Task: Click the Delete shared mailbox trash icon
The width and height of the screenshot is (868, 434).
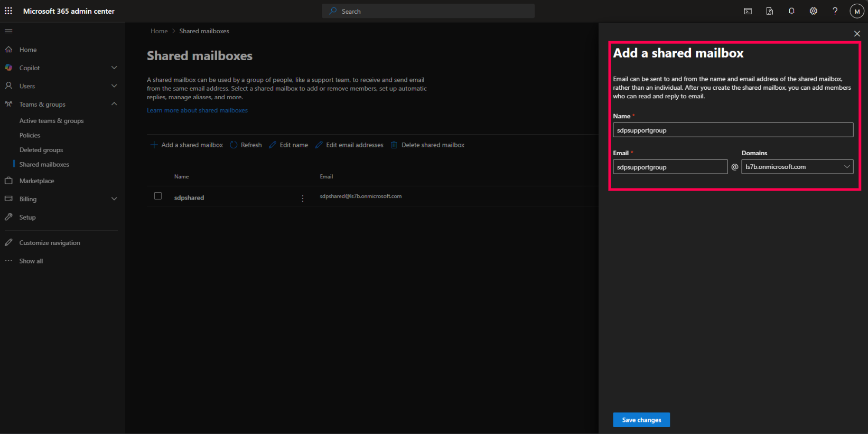Action: (x=394, y=145)
